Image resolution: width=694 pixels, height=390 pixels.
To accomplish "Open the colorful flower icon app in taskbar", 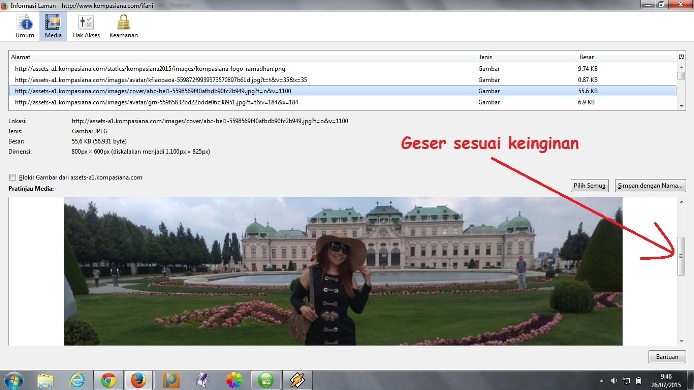I will (x=234, y=380).
